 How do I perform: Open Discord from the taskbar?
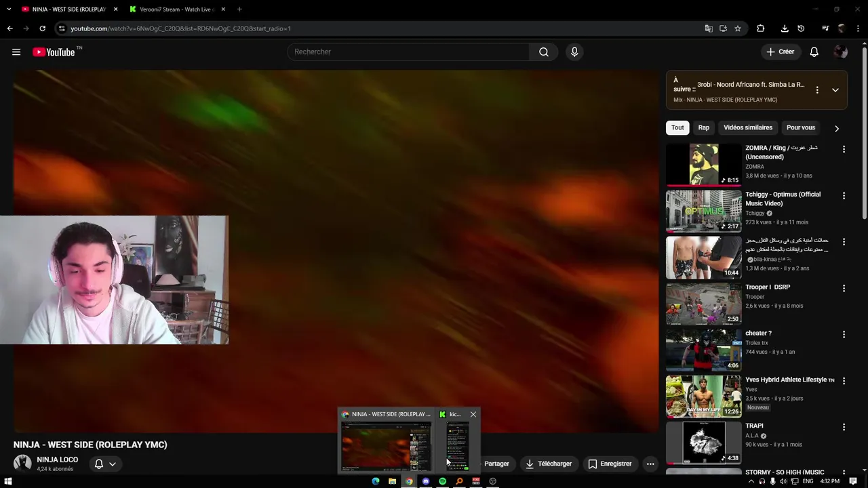pyautogui.click(x=426, y=481)
